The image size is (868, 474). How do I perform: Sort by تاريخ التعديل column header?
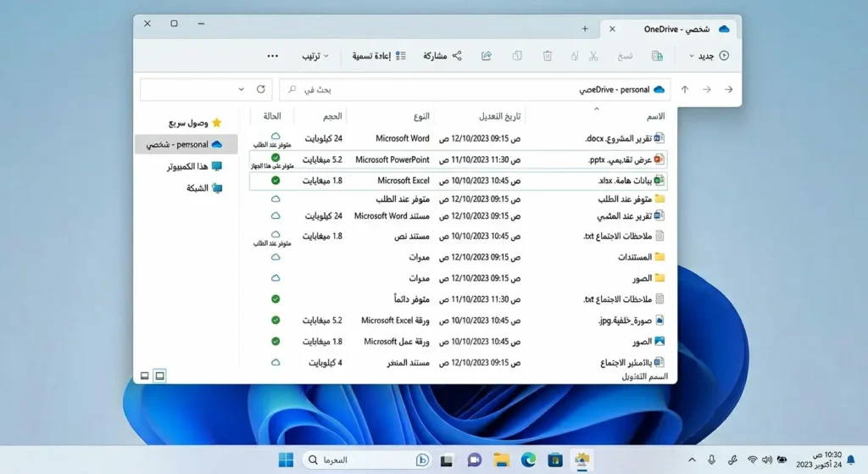coord(499,116)
